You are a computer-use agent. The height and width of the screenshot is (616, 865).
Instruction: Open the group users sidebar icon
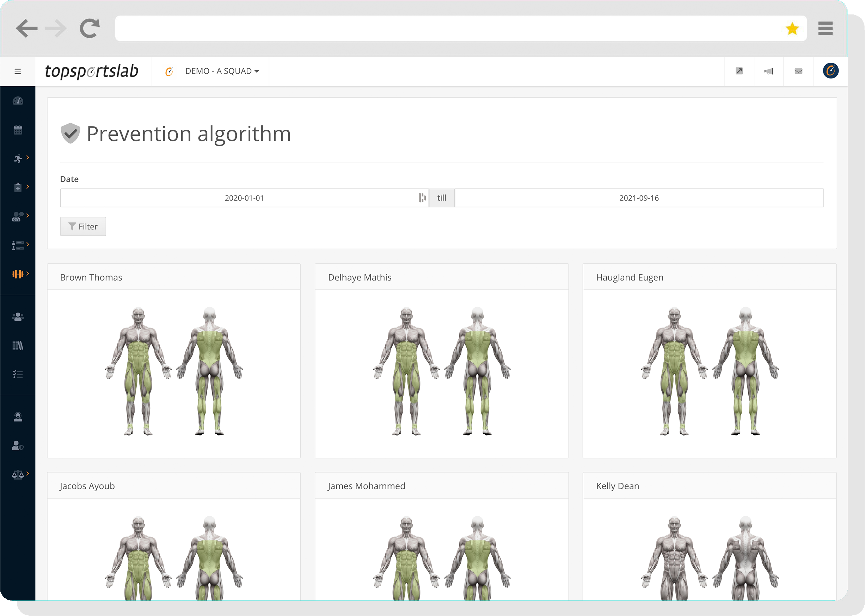pyautogui.click(x=18, y=317)
